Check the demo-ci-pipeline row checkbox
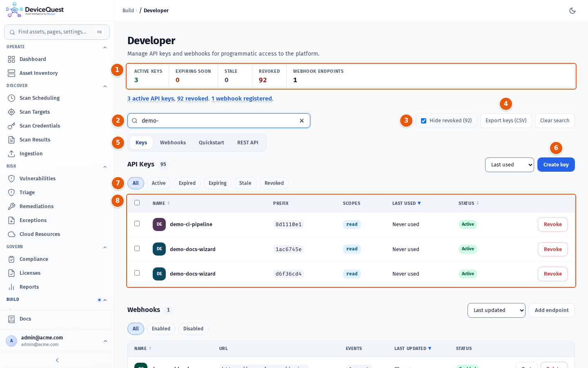Viewport: 588px width, 368px height. click(137, 224)
